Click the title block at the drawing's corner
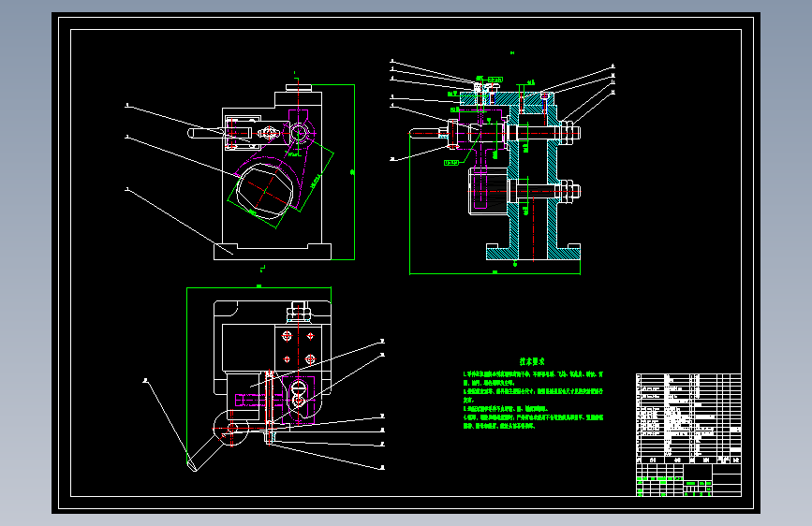 pyautogui.click(x=688, y=480)
